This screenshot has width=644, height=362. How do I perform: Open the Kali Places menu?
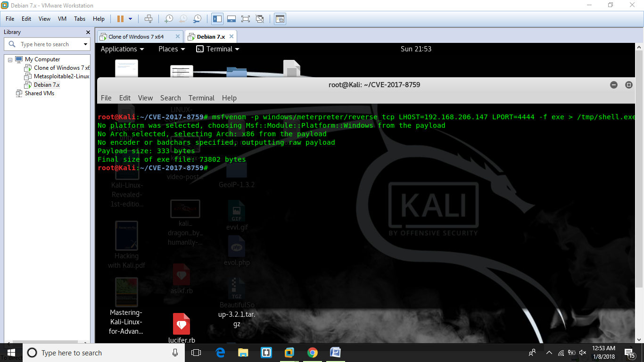[172, 49]
